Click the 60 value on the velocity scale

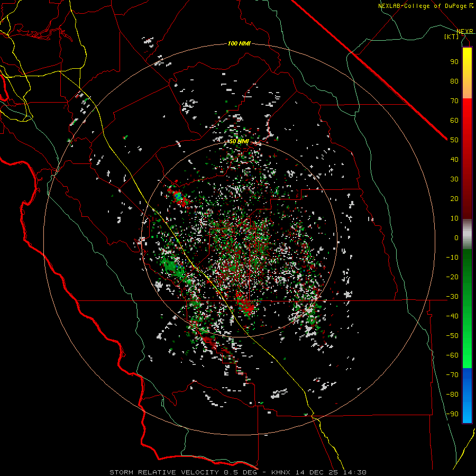[x=454, y=120]
